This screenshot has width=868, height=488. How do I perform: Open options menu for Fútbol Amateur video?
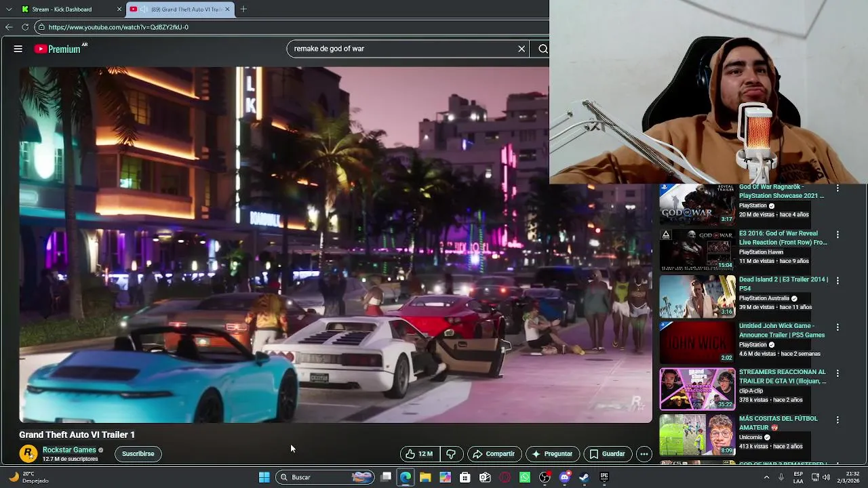tap(837, 420)
